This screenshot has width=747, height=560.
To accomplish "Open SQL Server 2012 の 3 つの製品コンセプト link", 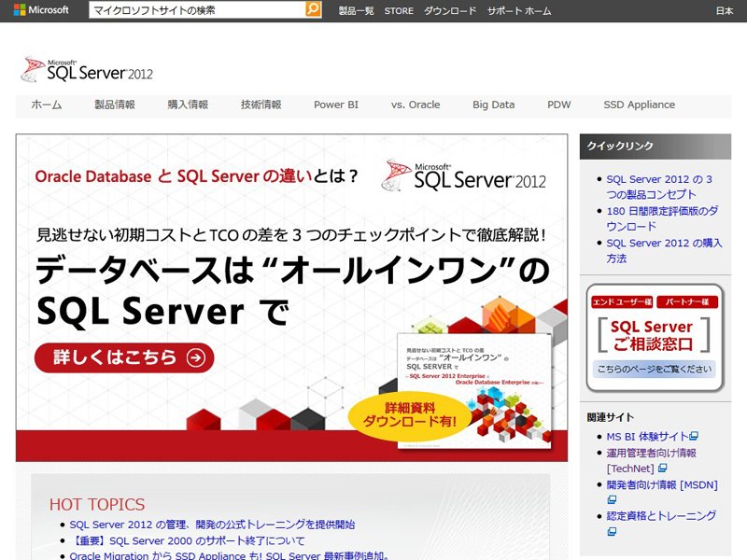I will tap(659, 187).
